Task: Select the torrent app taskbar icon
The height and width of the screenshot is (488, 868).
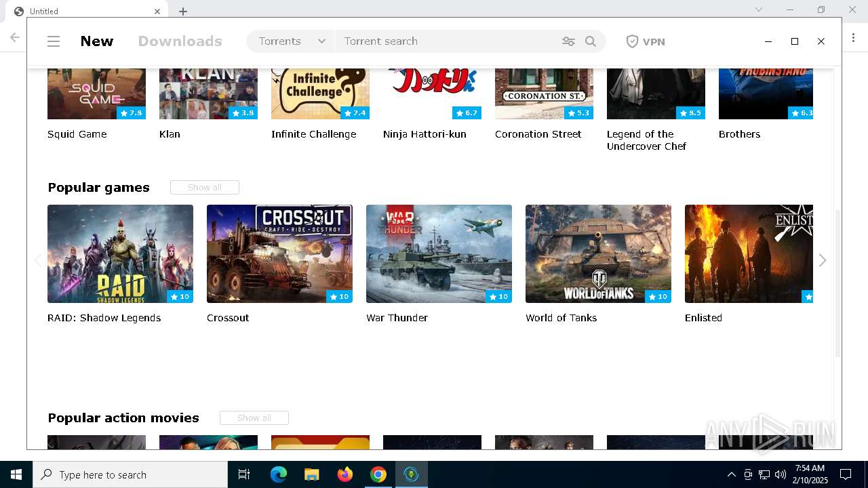Action: click(x=411, y=474)
